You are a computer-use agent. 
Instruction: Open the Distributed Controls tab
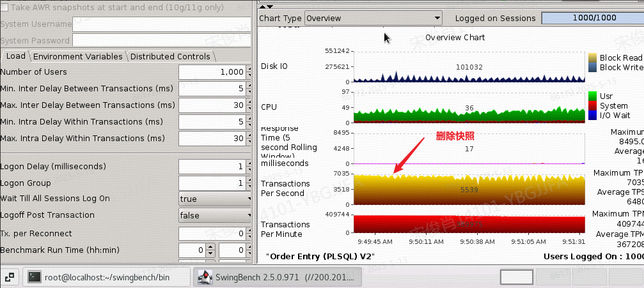(x=170, y=57)
